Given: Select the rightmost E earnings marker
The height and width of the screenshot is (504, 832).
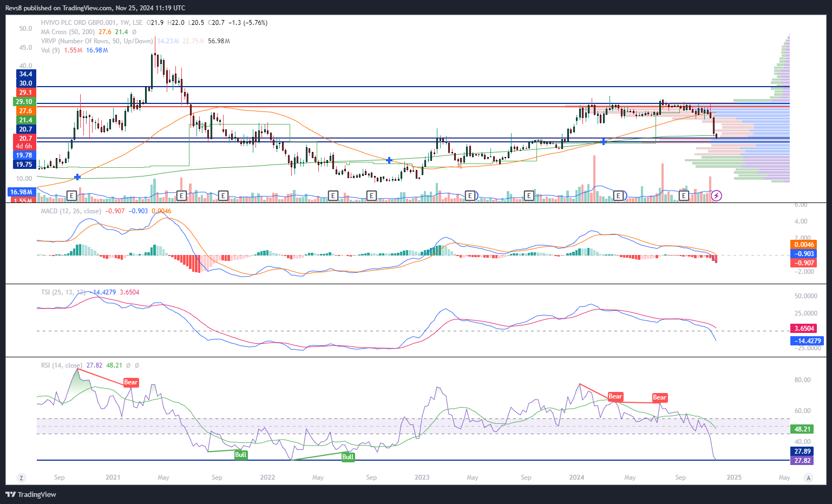Looking at the screenshot, I should coord(684,195).
